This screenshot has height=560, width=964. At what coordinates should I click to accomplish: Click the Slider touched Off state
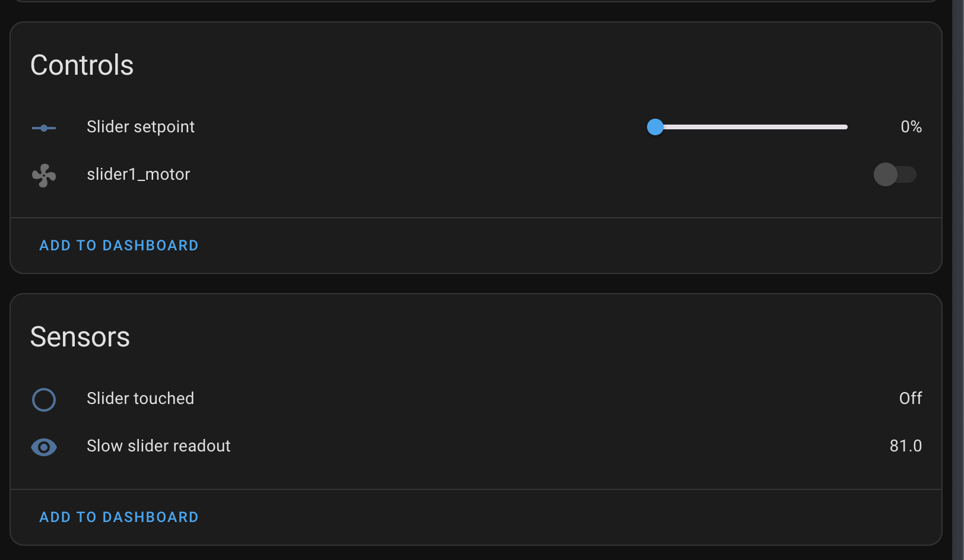911,399
